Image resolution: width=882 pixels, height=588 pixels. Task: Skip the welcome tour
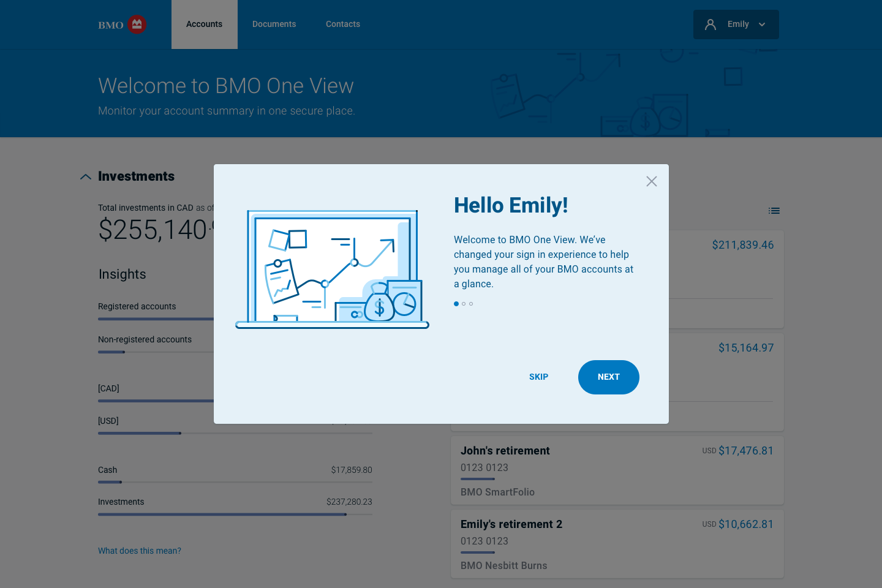point(539,377)
